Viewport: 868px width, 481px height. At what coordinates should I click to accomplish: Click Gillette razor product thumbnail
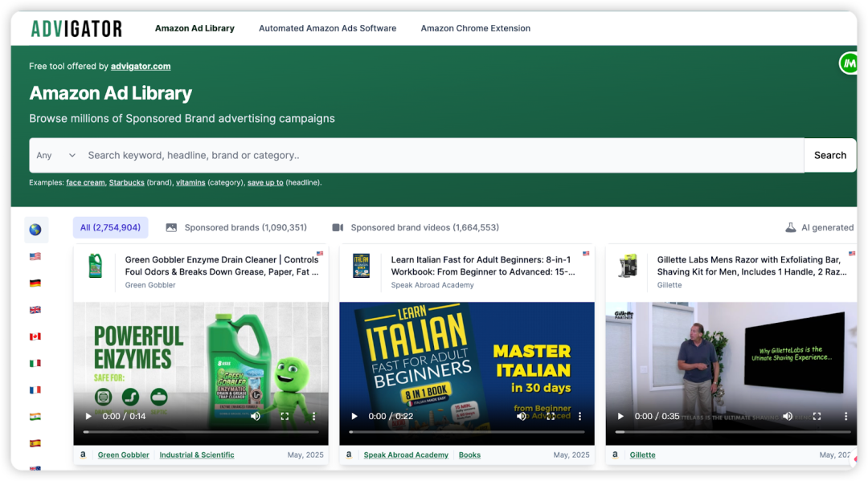(628, 266)
